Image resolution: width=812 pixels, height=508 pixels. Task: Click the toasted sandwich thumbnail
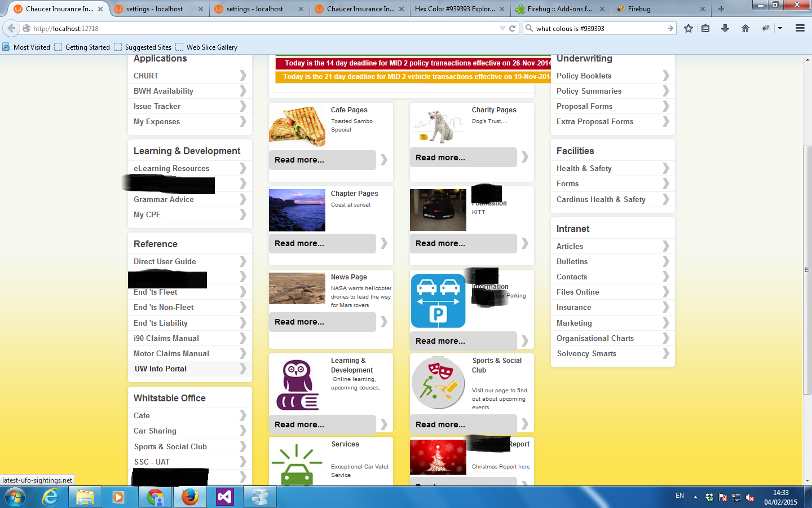point(297,126)
